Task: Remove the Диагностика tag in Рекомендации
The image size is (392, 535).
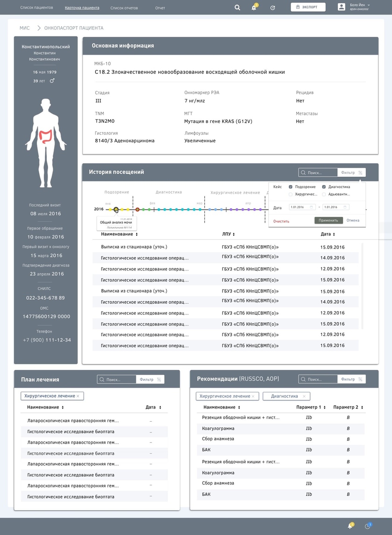Action: [x=304, y=396]
